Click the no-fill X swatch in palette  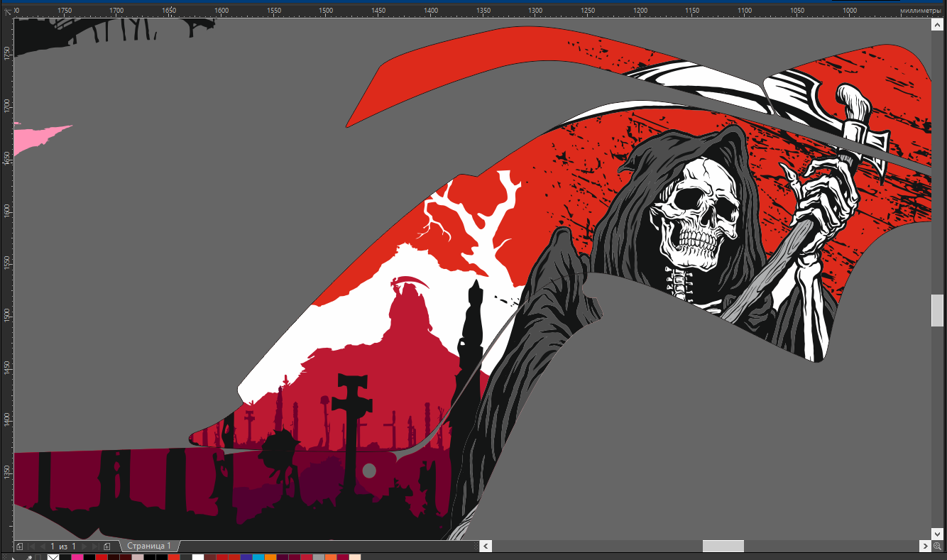(53, 558)
